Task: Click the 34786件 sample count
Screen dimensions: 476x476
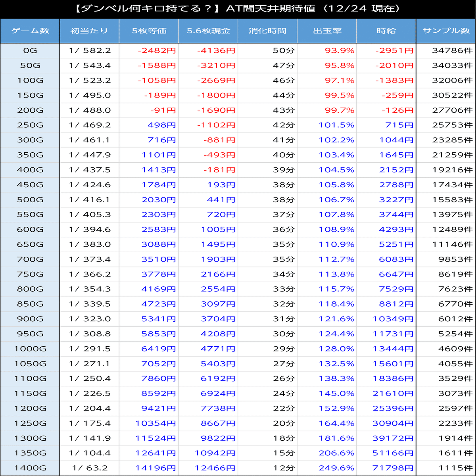Action: coord(453,50)
